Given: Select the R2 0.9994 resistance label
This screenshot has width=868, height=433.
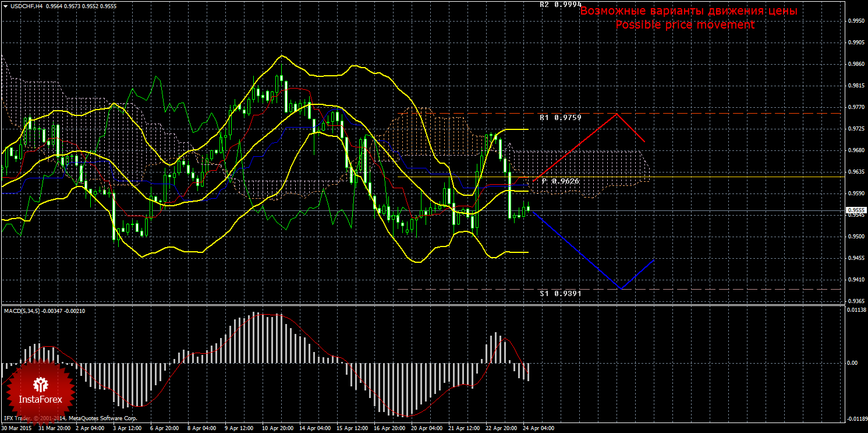Looking at the screenshot, I should 559,5.
